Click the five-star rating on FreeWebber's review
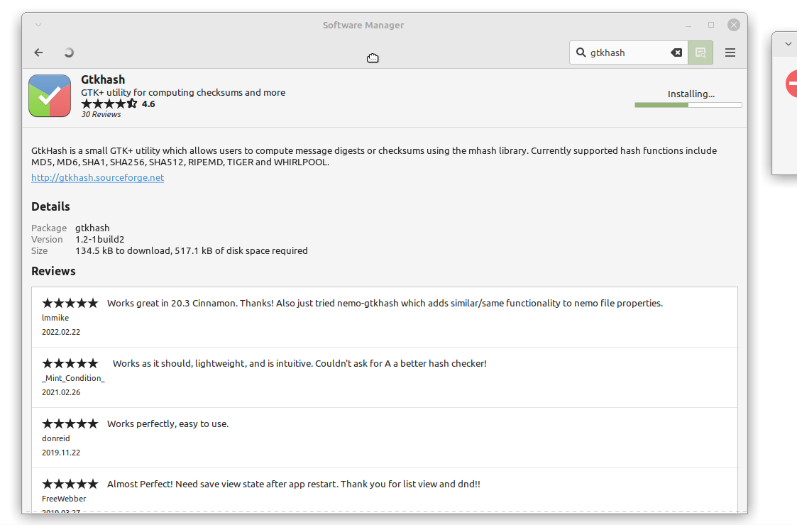This screenshot has width=797, height=532. point(70,484)
